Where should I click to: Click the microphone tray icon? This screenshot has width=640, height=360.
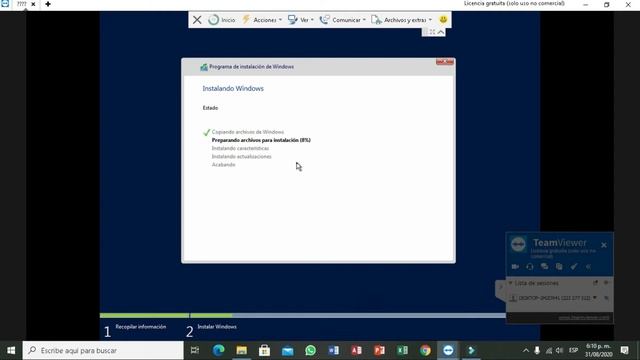[x=537, y=350]
